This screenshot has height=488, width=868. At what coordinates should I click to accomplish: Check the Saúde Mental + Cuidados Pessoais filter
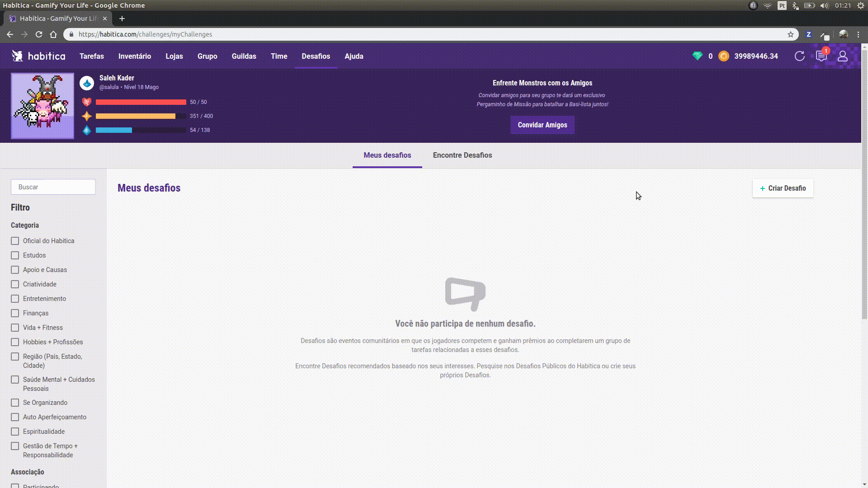pyautogui.click(x=15, y=380)
